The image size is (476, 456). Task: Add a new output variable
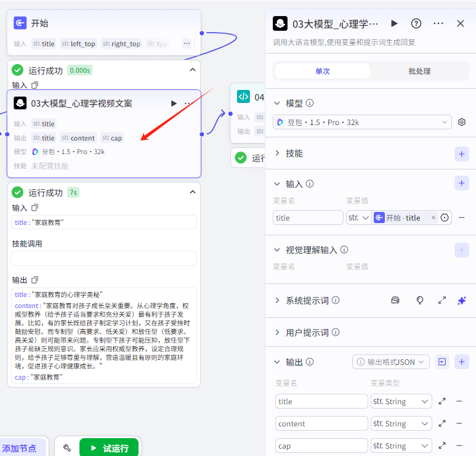[x=461, y=362]
